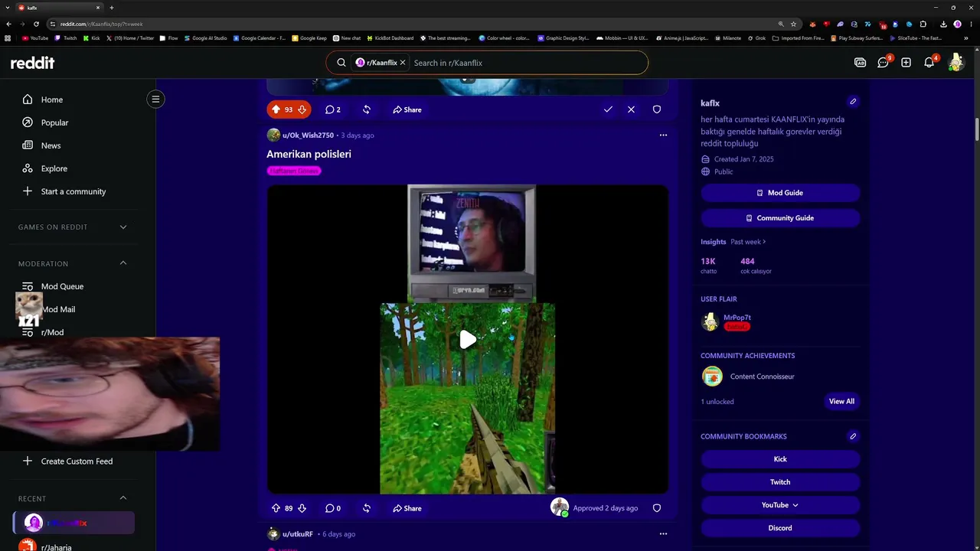
Task: Go to Reddit home via logo
Action: tap(32, 63)
